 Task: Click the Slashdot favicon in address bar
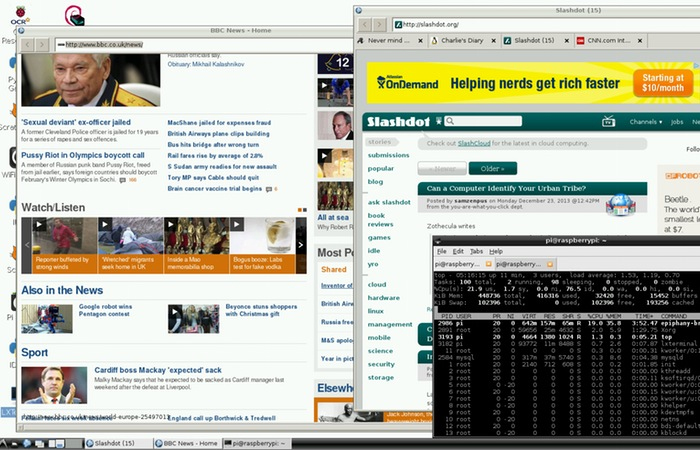[398, 25]
